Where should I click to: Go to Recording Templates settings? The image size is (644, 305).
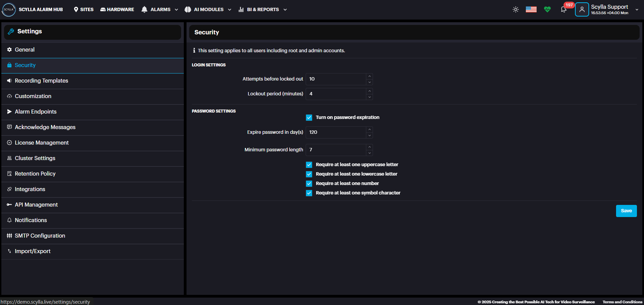click(41, 81)
